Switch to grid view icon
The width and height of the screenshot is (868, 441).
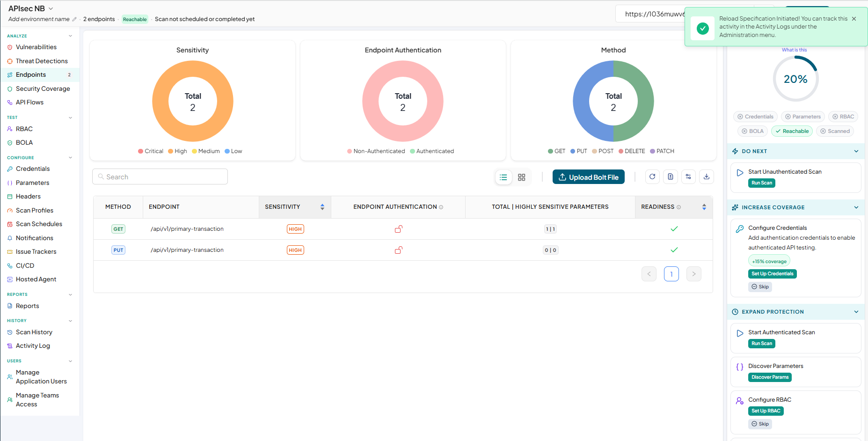pyautogui.click(x=522, y=177)
